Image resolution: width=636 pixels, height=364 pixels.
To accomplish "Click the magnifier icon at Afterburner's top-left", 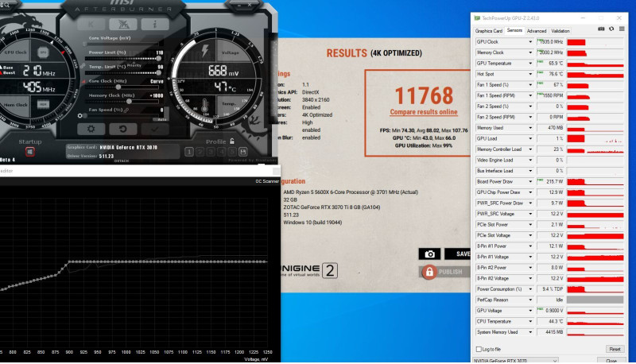I will (6, 5).
